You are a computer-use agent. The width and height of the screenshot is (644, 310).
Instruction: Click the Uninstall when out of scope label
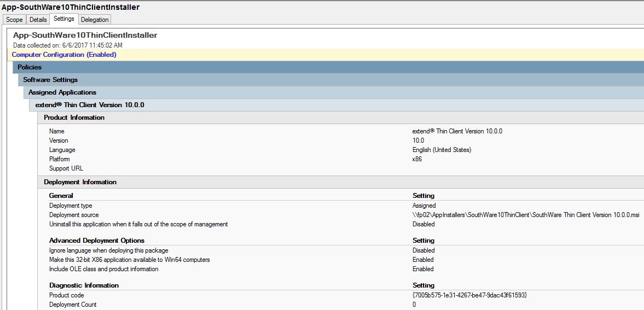(x=138, y=224)
